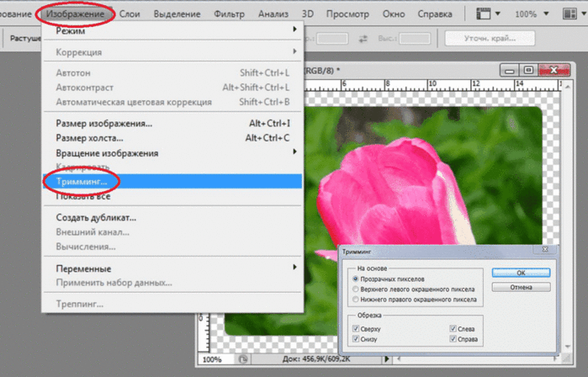Click Автоматическая цветовая коррекция entry

pyautogui.click(x=172, y=102)
